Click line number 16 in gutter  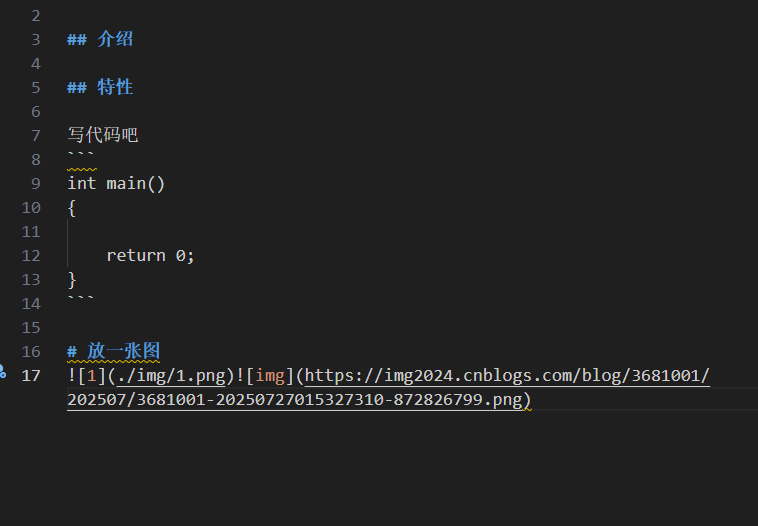31,352
